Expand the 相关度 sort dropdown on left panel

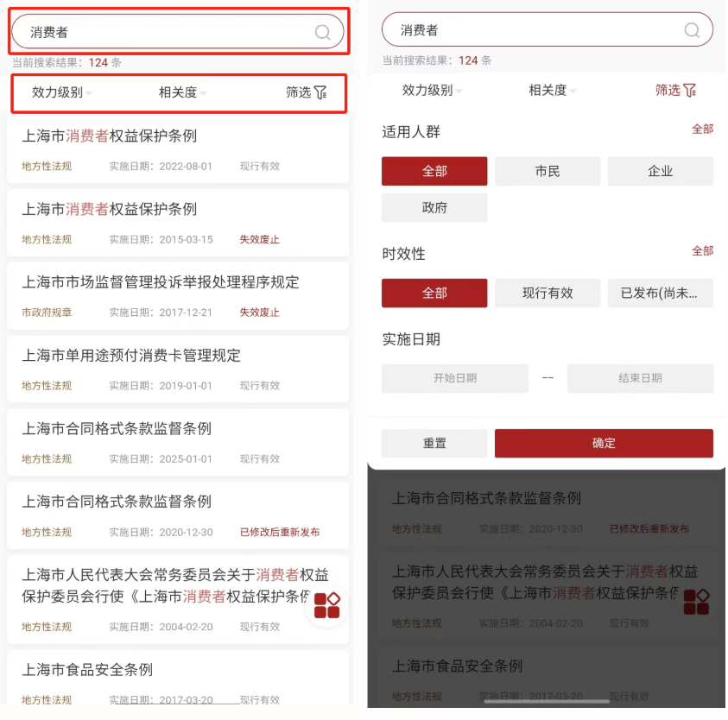coord(182,92)
